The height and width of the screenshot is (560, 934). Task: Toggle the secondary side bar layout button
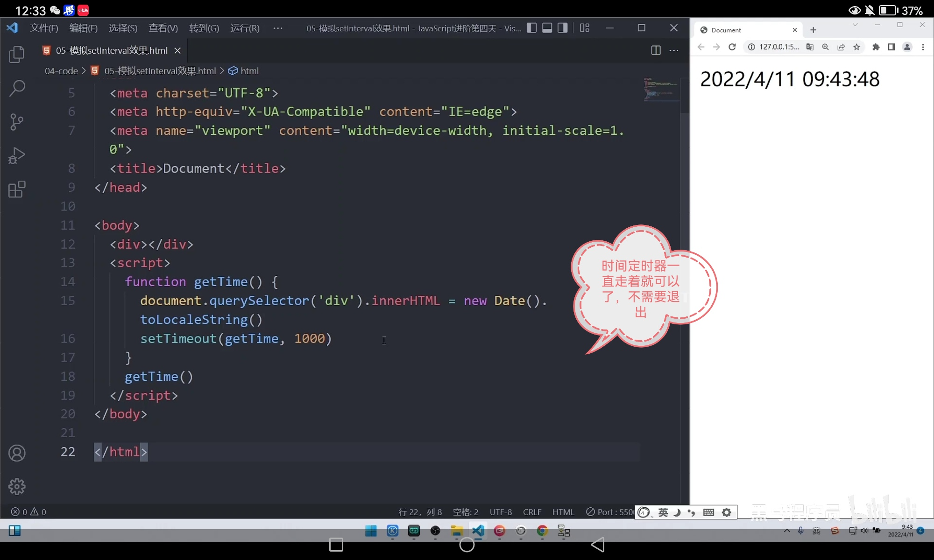tap(563, 28)
